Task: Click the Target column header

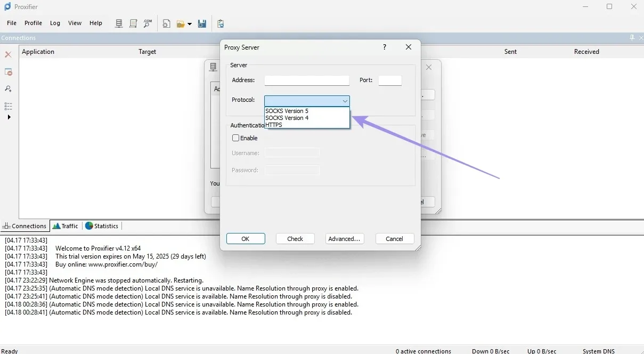Action: click(x=147, y=52)
